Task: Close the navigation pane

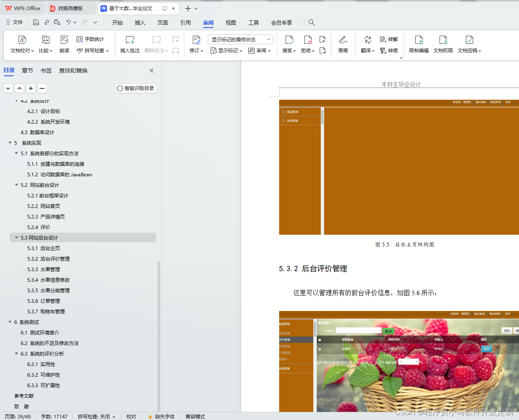Action: point(152,71)
